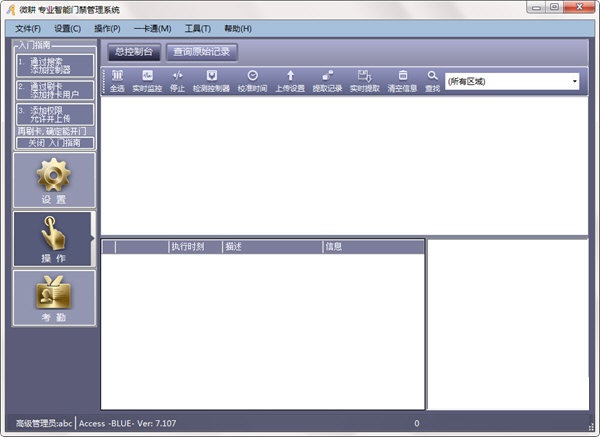Open the 文件(F) menu

click(x=28, y=29)
